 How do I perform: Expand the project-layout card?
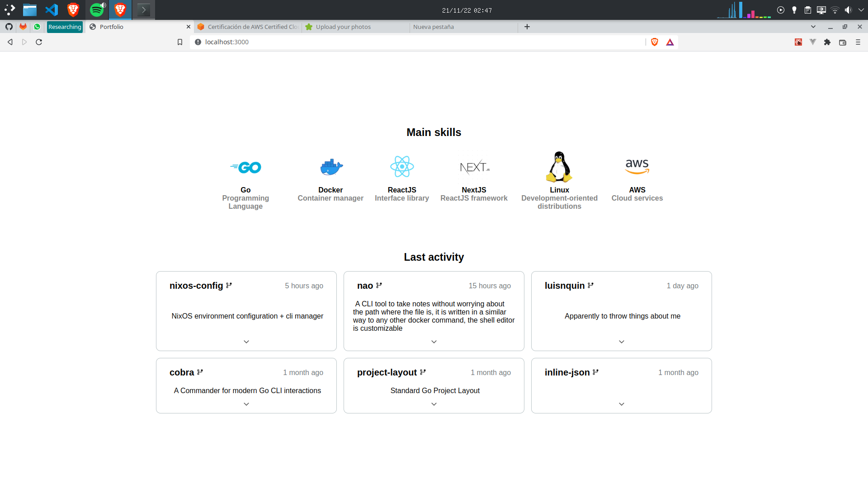(x=434, y=404)
